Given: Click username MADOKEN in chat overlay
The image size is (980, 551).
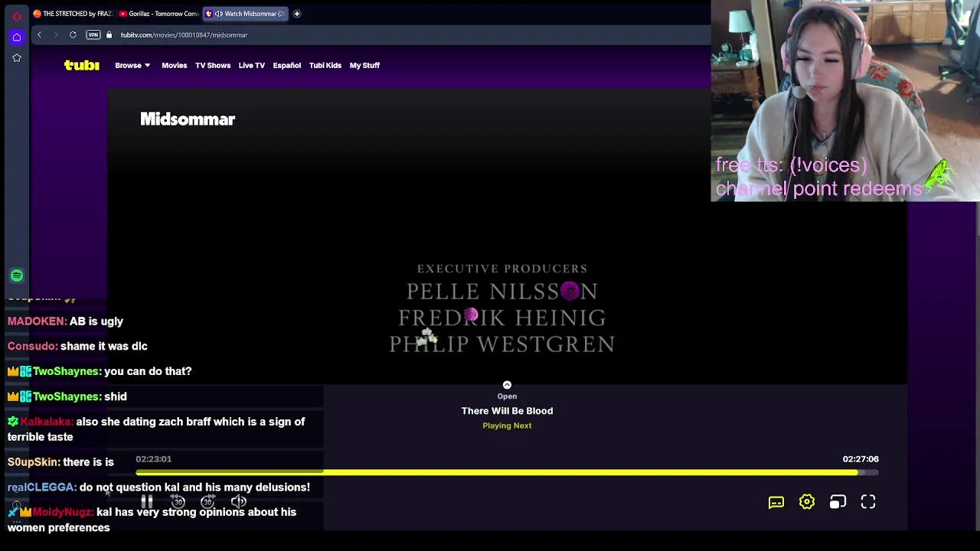Looking at the screenshot, I should point(38,321).
